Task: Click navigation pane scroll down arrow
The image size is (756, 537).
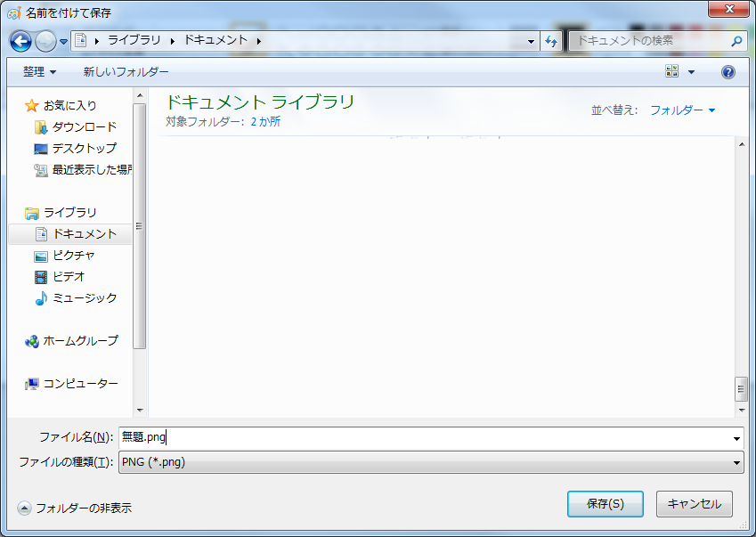Action: click(x=140, y=411)
